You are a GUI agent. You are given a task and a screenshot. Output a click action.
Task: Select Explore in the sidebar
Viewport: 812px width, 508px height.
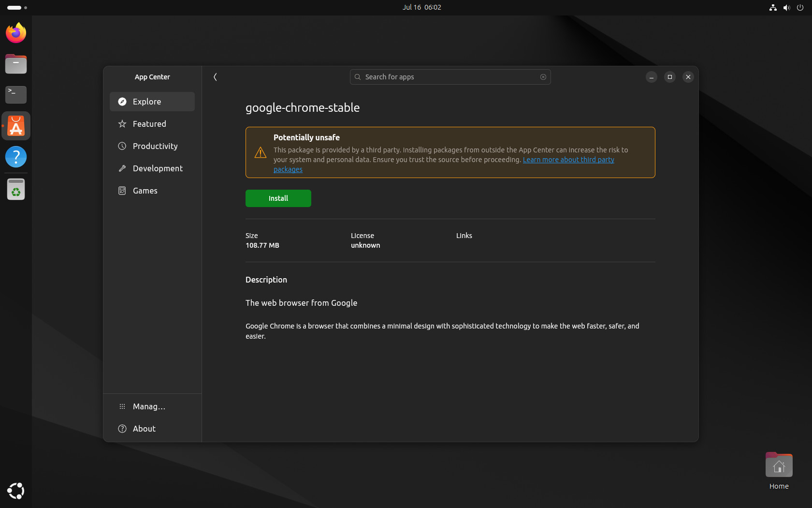click(x=152, y=102)
